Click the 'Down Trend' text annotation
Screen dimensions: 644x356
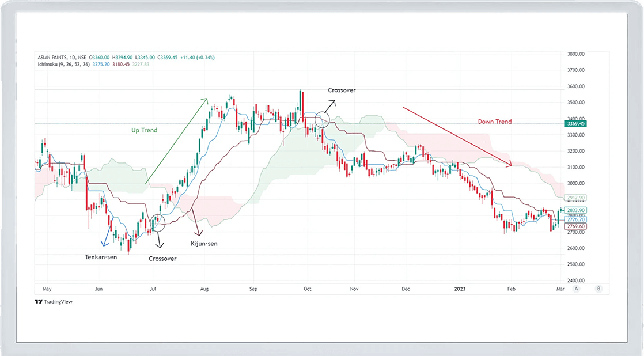pos(494,122)
